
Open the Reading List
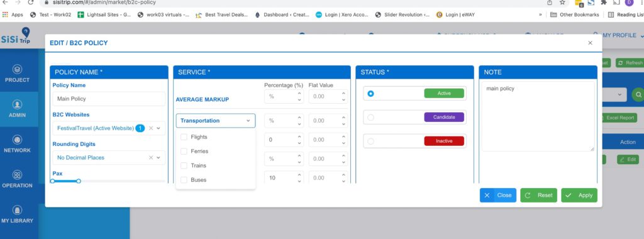[x=626, y=15]
